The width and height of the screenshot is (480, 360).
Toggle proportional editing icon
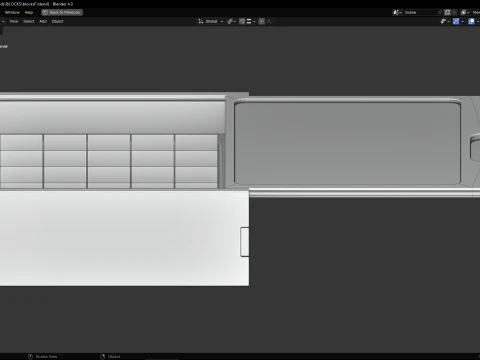coord(262,21)
